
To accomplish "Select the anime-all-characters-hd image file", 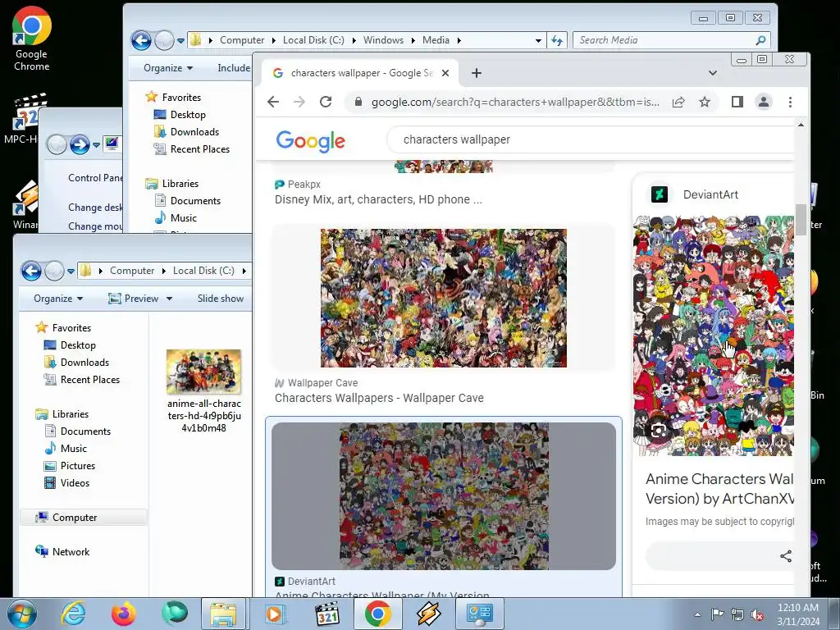I will point(203,391).
